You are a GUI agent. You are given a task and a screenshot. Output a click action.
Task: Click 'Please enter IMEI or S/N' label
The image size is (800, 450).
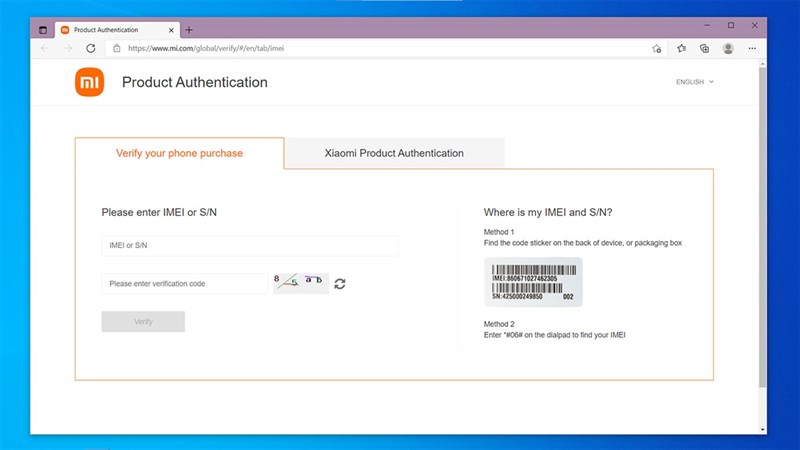[159, 212]
